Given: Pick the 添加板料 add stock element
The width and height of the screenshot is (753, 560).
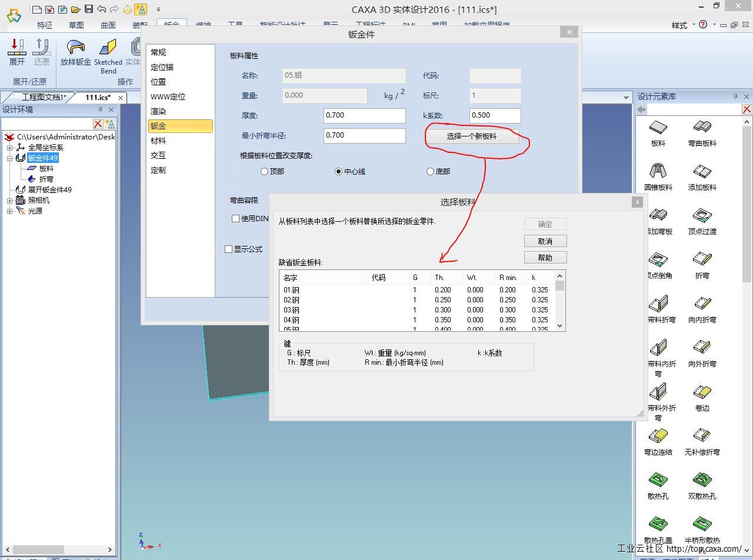Looking at the screenshot, I should coord(702,178).
